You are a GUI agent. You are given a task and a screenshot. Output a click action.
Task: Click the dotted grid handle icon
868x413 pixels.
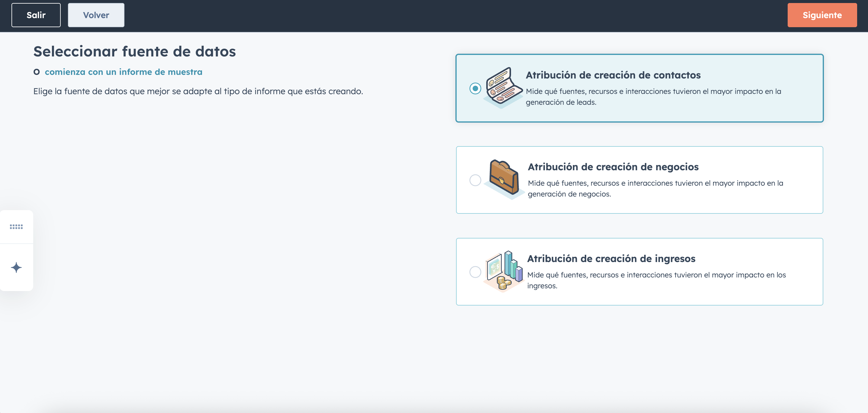(16, 227)
